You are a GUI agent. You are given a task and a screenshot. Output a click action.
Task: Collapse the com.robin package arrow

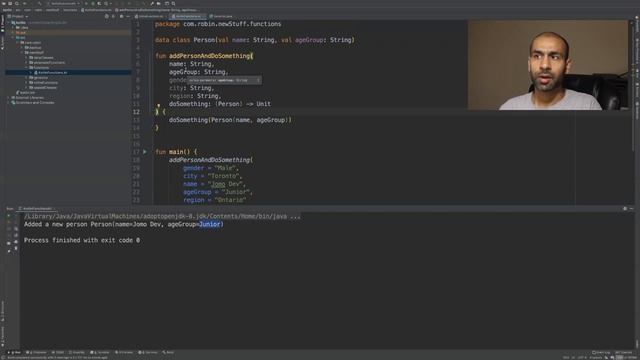pos(18,42)
